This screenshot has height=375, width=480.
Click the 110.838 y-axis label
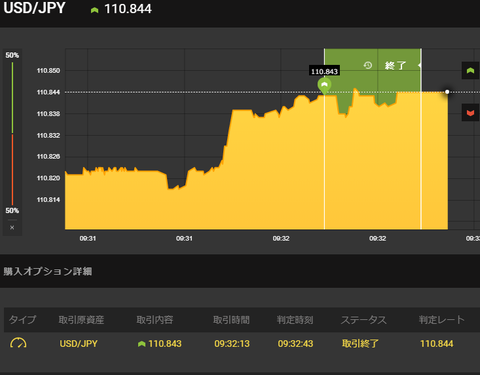pos(48,114)
